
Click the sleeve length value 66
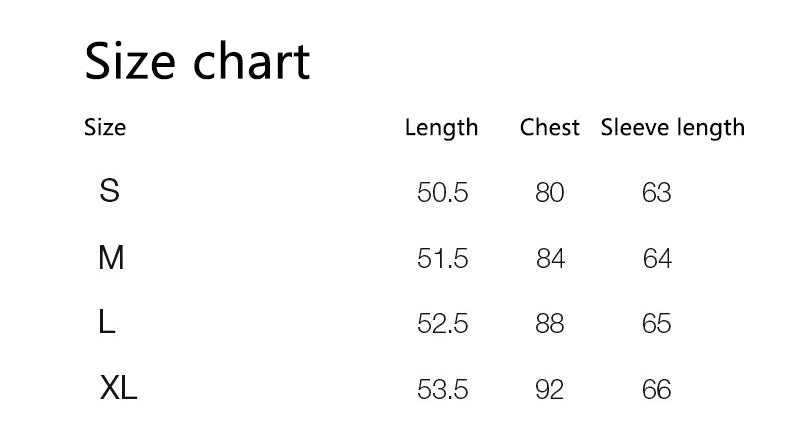(x=657, y=389)
